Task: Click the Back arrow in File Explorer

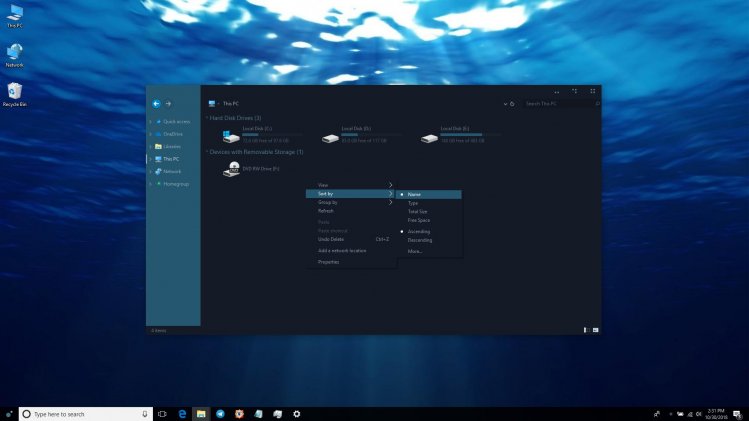Action: click(x=156, y=103)
